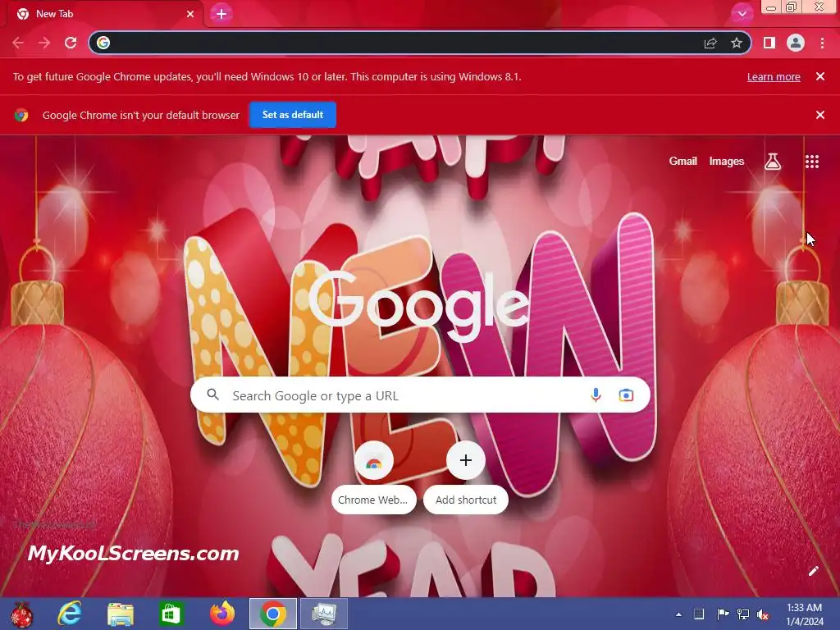Dismiss the Windows update warning bar
The height and width of the screenshot is (630, 840).
820,76
